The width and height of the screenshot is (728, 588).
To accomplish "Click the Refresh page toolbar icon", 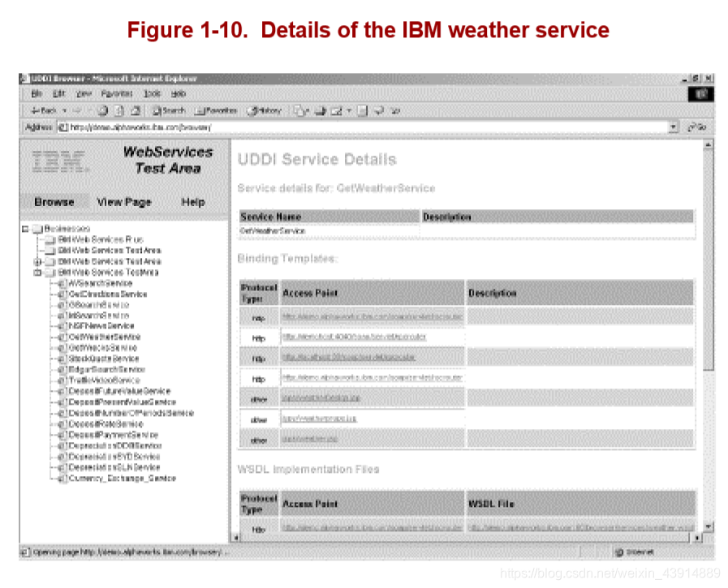I will coord(119,110).
